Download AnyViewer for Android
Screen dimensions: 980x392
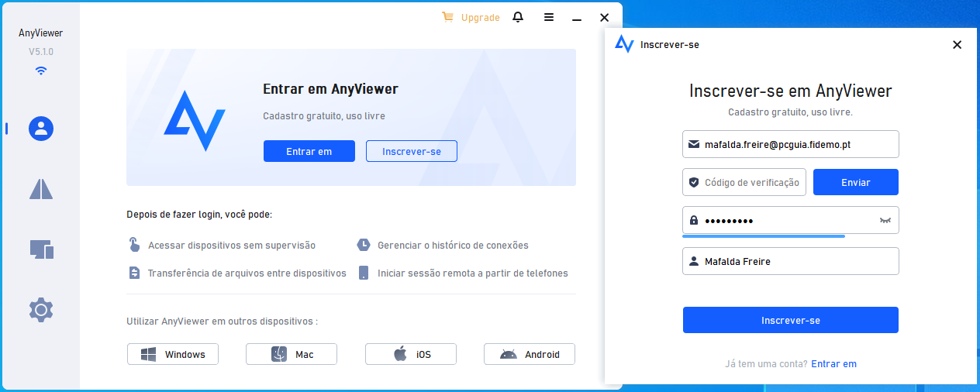point(530,354)
